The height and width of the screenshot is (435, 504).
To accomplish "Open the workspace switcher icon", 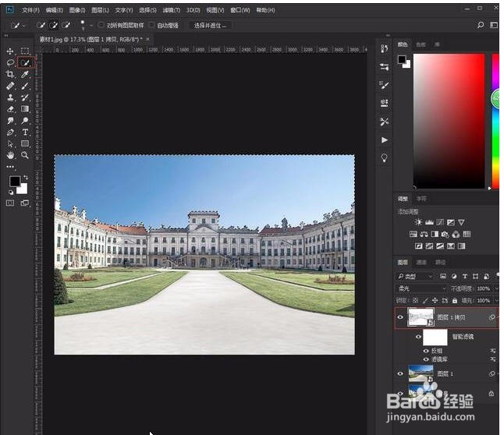I will 494,25.
